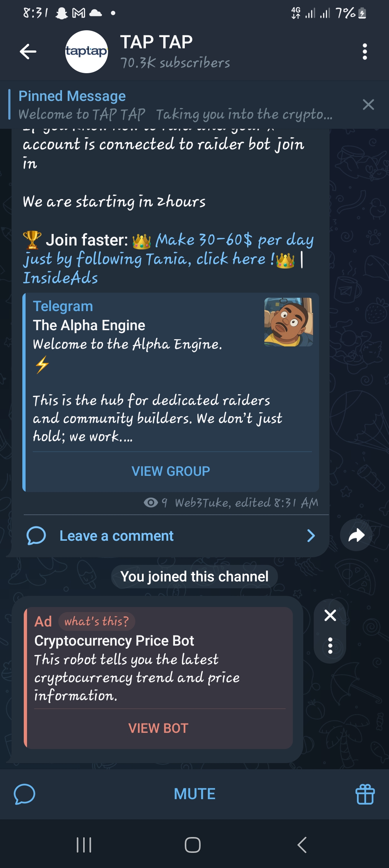The width and height of the screenshot is (389, 868).
Task: Open the TAP TAP channel avatar
Action: (x=86, y=52)
